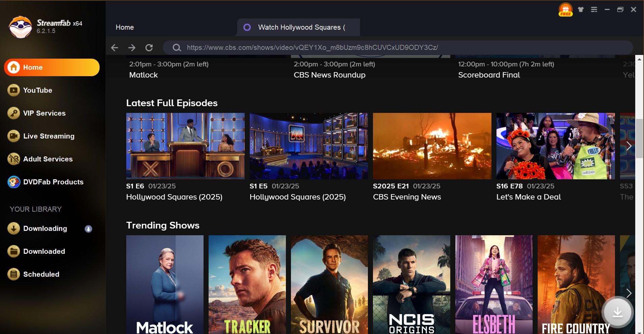The width and height of the screenshot is (644, 334).
Task: Open Hollywood Squares S1 E5 thumbnail
Action: pyautogui.click(x=309, y=146)
